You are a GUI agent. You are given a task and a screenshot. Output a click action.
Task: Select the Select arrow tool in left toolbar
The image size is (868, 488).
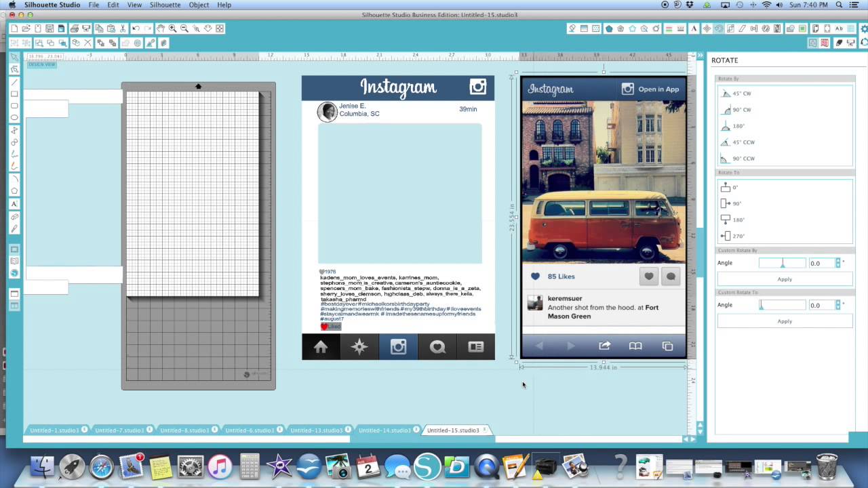(14, 58)
